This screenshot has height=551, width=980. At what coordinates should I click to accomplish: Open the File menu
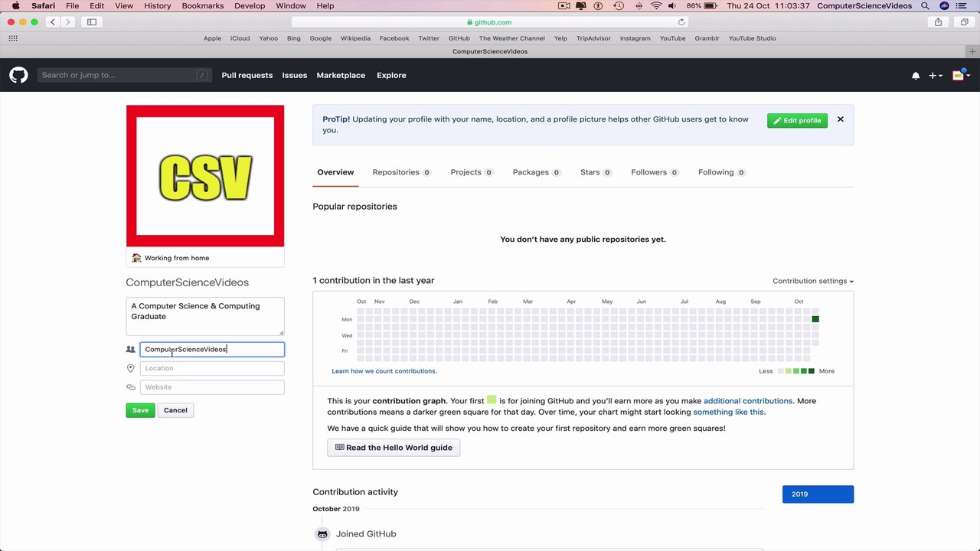[x=72, y=6]
